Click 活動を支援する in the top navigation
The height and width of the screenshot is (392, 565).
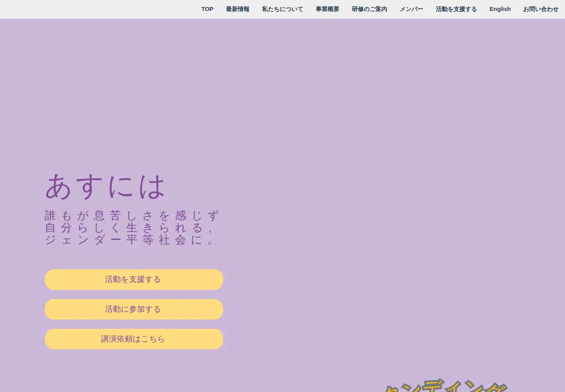pyautogui.click(x=456, y=9)
